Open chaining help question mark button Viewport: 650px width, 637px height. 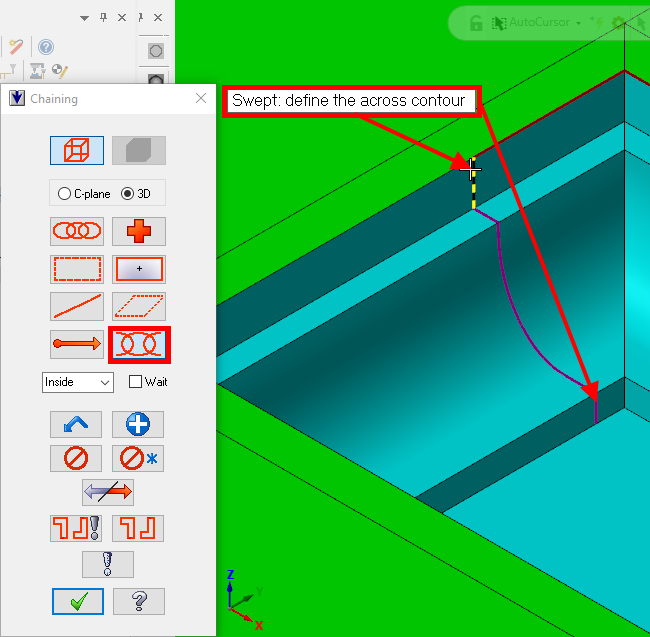139,601
